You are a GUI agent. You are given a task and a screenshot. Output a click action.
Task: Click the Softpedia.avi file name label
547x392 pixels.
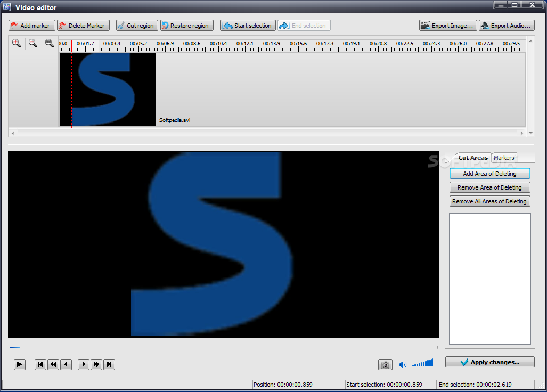tap(175, 120)
